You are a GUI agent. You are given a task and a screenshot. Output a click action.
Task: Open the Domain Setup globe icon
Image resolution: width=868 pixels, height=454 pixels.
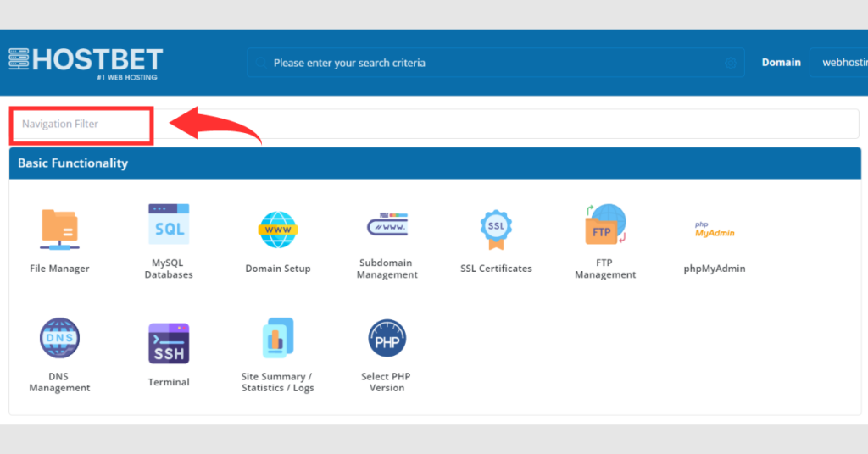(x=278, y=230)
